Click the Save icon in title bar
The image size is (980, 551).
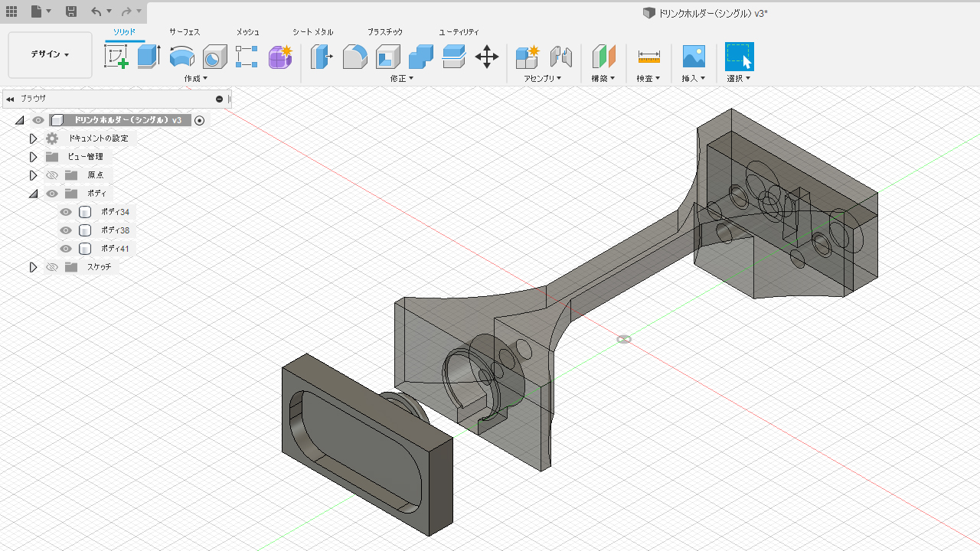click(70, 11)
